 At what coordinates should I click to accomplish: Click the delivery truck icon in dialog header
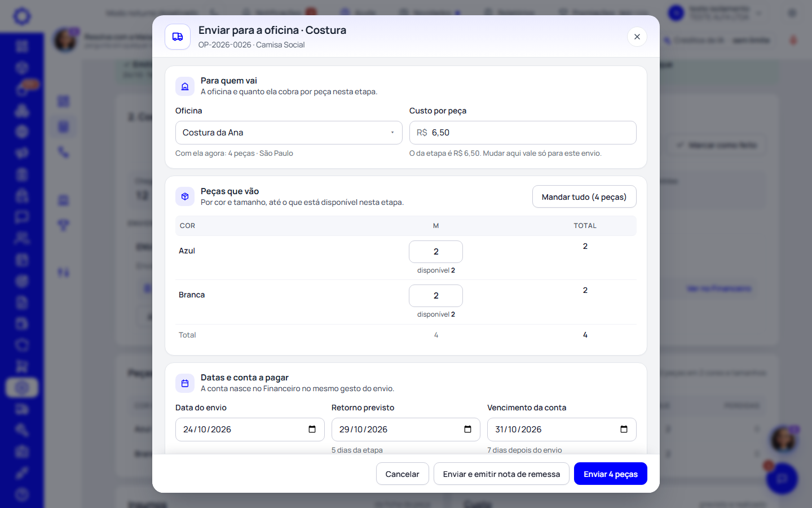[x=178, y=37]
